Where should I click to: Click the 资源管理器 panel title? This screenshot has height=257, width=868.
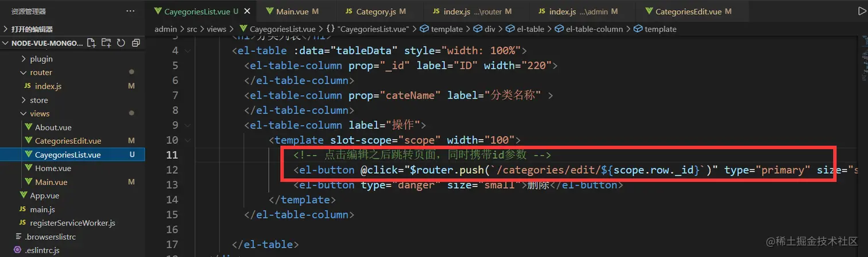tap(29, 11)
